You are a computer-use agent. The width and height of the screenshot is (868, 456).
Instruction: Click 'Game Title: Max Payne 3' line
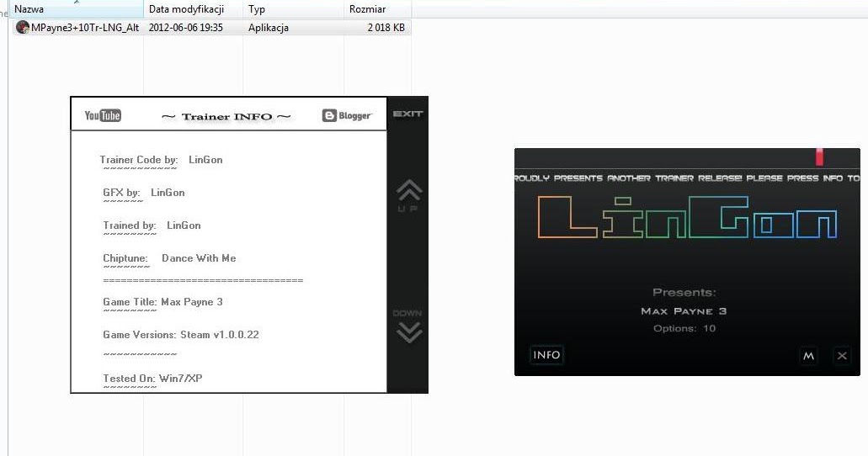[x=162, y=301]
